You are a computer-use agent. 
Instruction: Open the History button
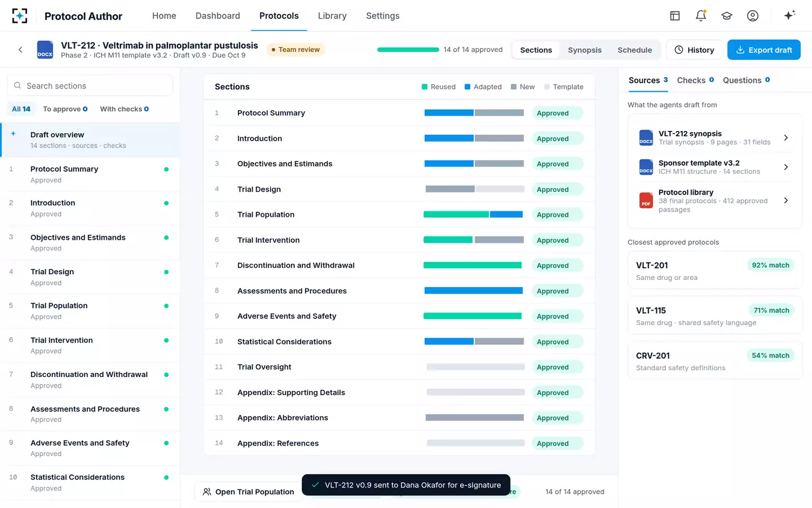click(694, 50)
